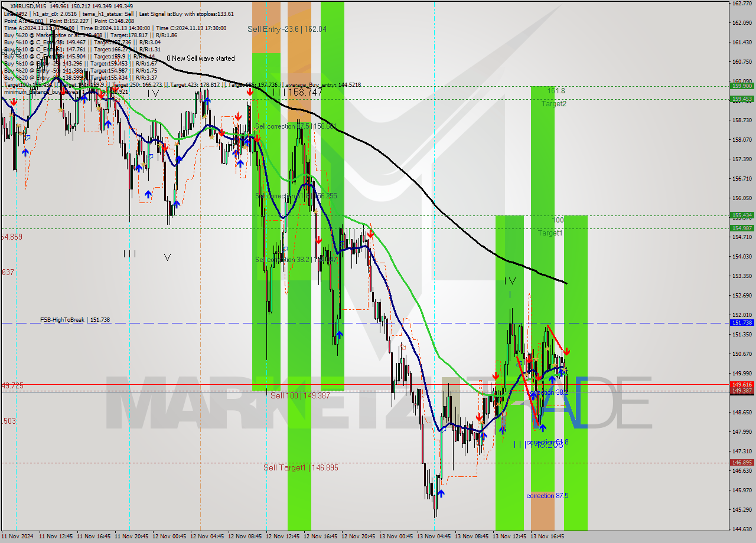Viewport: 756px width, 543px height.
Task: Click the 'Sell 100 | 149.387' label
Action: tap(300, 395)
